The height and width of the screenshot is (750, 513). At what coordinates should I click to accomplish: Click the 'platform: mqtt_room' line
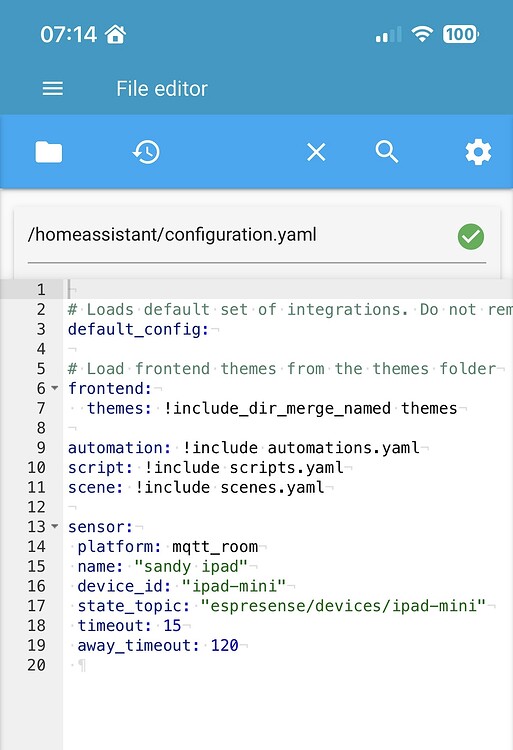point(168,546)
